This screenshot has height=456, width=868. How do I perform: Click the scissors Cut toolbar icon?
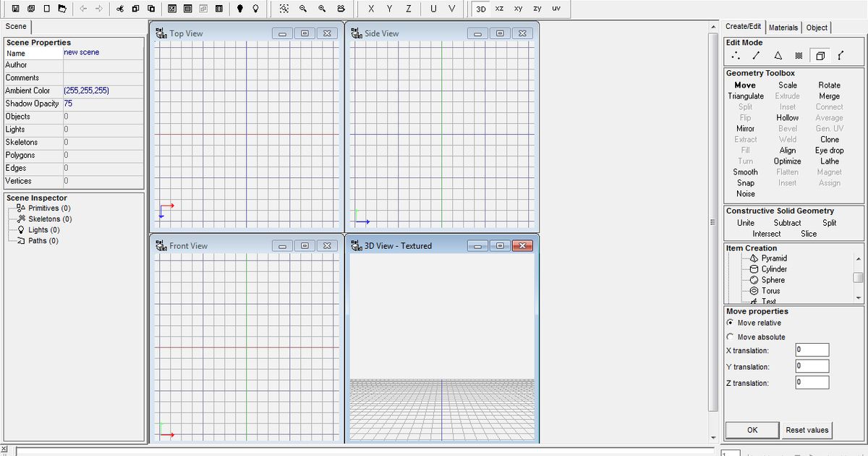pyautogui.click(x=119, y=9)
